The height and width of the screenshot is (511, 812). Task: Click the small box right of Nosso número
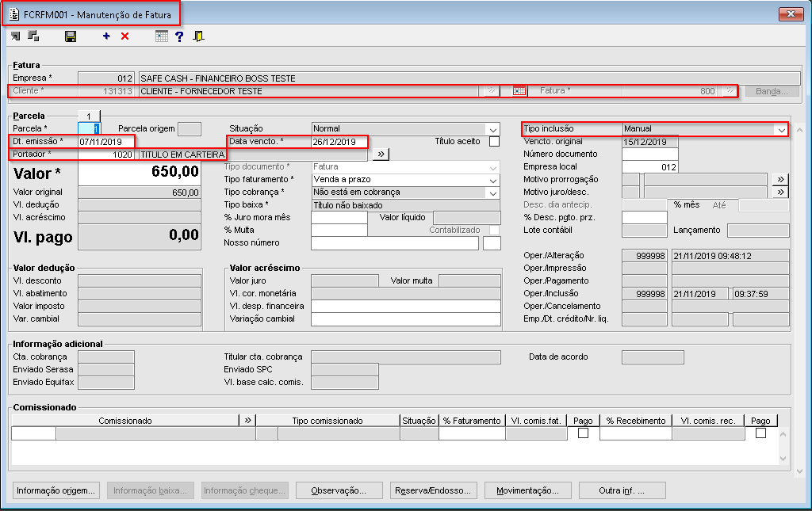point(492,243)
